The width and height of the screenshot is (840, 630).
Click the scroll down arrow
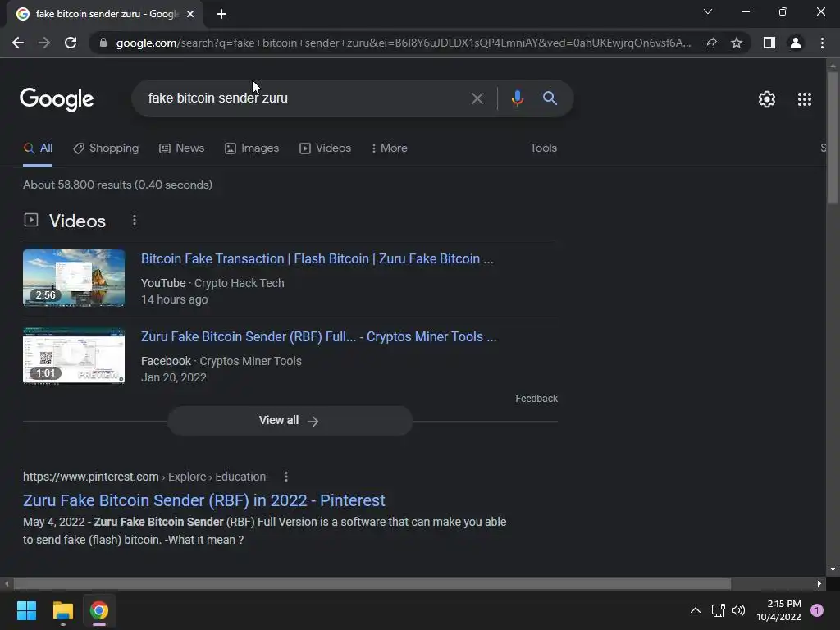[x=832, y=569]
